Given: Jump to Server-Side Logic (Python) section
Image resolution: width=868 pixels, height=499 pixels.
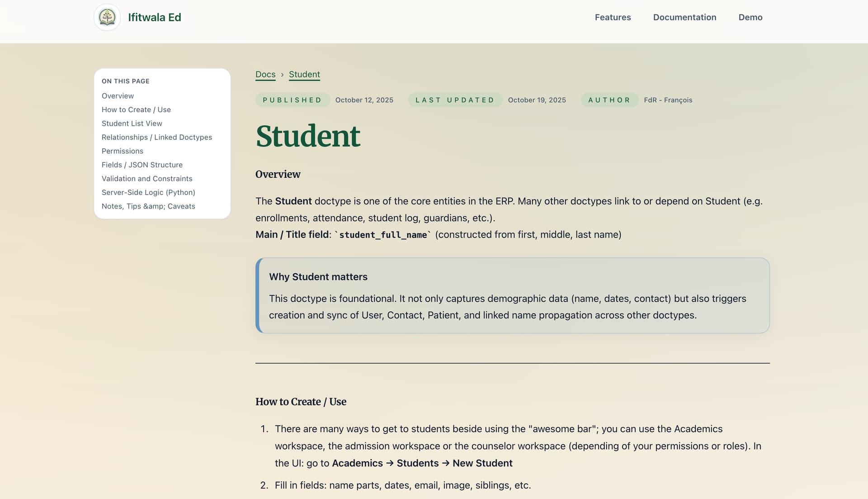Looking at the screenshot, I should 148,192.
